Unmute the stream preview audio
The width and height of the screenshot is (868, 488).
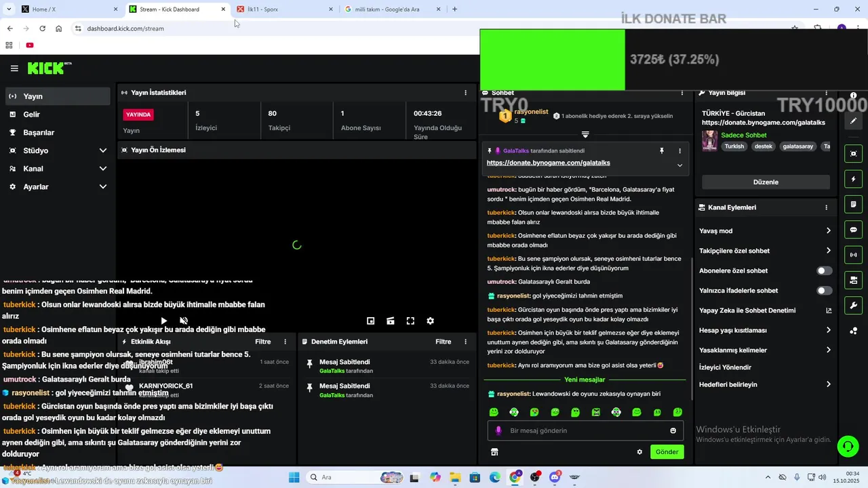coord(183,321)
